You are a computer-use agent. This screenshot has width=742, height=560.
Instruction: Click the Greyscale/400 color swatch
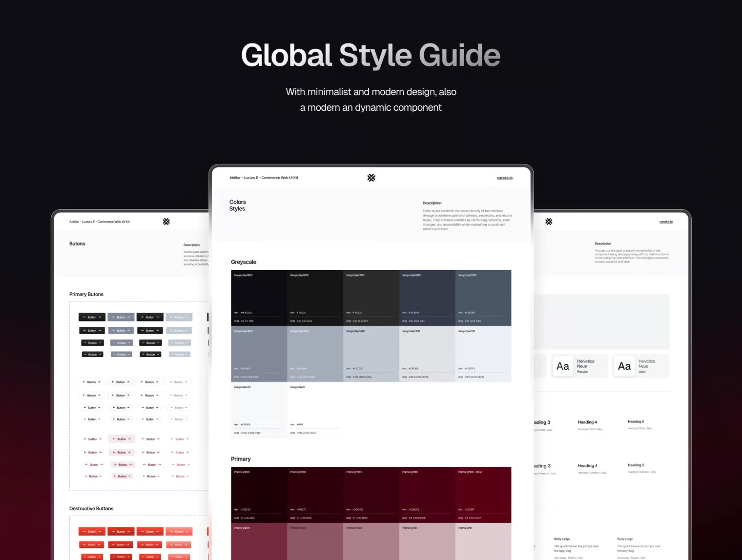(x=259, y=354)
